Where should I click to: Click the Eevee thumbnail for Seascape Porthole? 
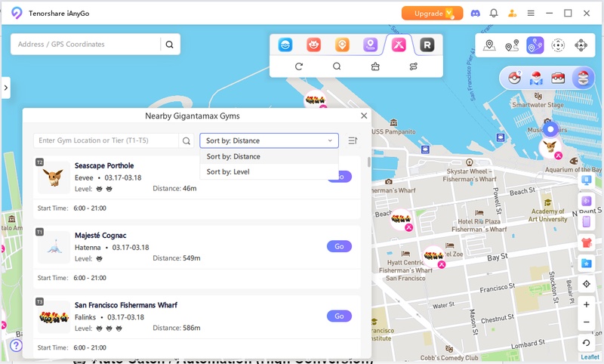pos(54,177)
